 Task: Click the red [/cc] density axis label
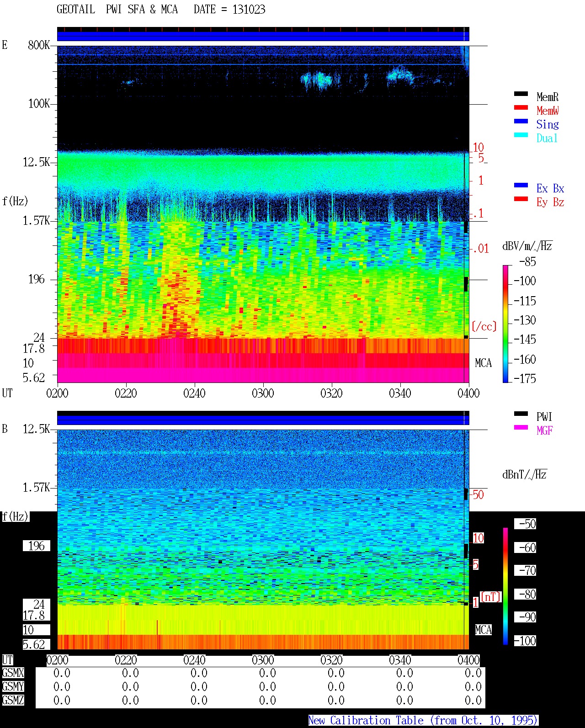[x=484, y=326]
